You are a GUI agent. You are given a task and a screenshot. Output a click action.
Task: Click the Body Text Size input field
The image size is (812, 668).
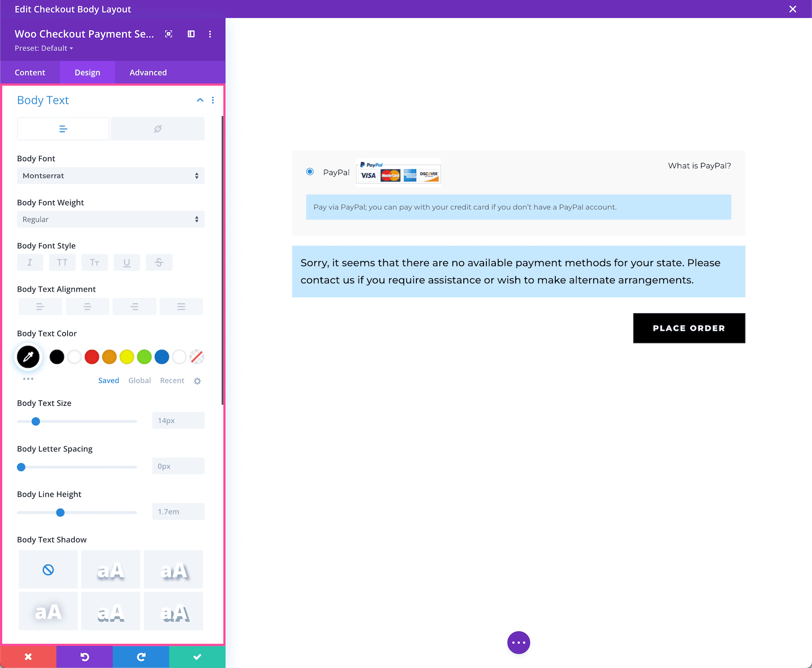click(178, 420)
